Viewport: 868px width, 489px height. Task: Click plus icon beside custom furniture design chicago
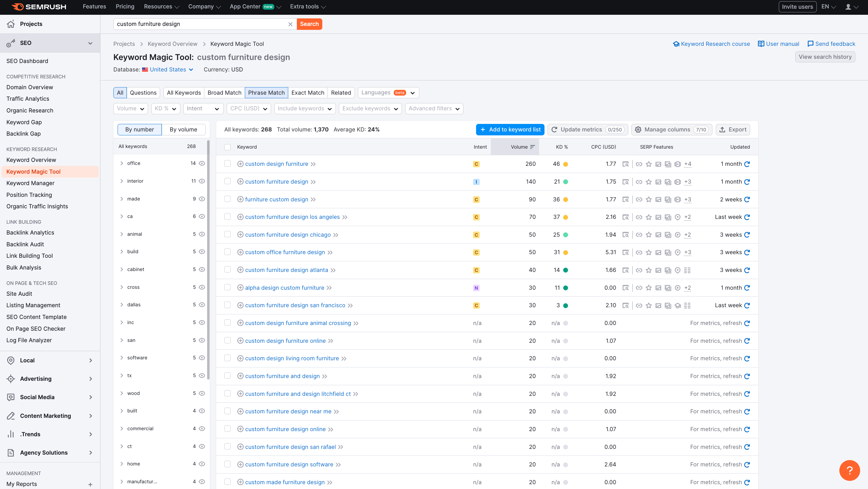(x=240, y=235)
